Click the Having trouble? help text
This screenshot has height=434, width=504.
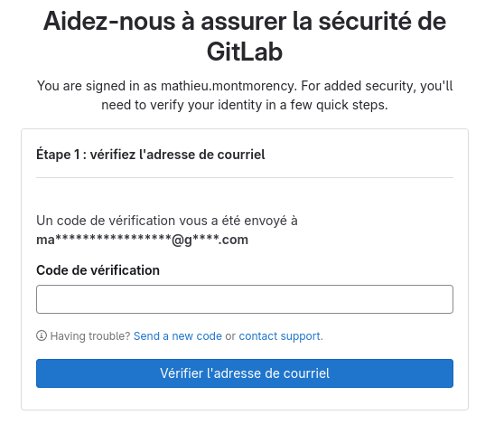90,335
